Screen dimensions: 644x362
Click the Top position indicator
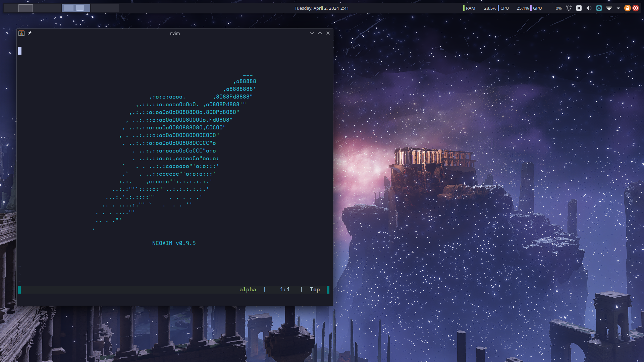(315, 290)
